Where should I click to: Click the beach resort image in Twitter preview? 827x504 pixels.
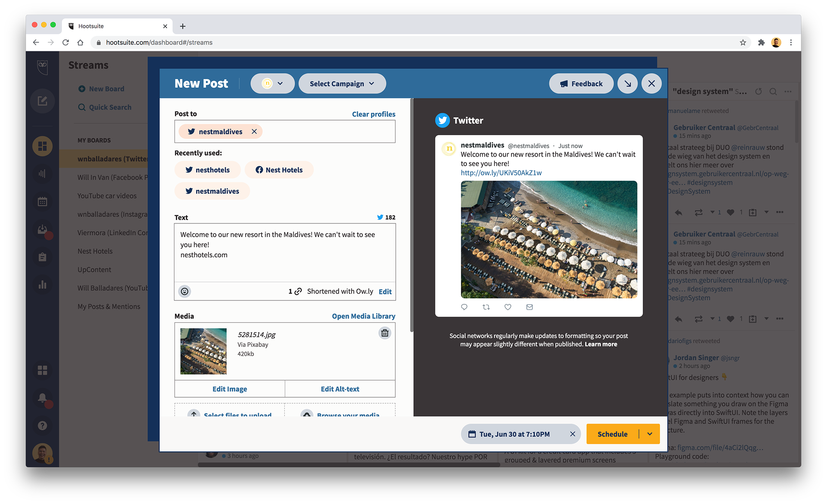click(x=549, y=240)
